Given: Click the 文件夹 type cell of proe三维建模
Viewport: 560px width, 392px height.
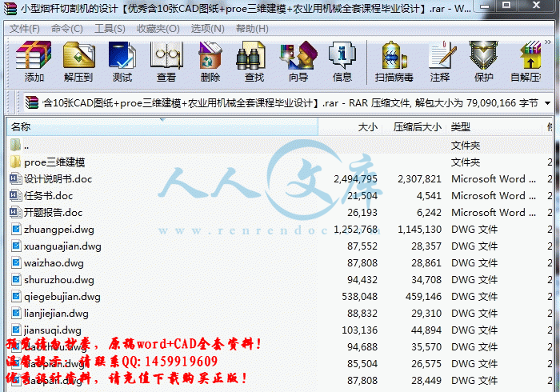Looking at the screenshot, I should tap(466, 162).
